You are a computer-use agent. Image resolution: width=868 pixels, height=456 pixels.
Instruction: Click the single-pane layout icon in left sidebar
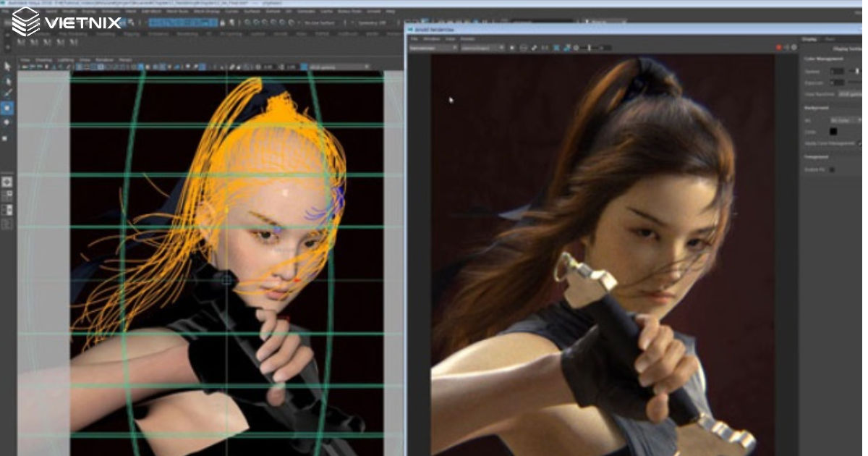click(x=7, y=181)
